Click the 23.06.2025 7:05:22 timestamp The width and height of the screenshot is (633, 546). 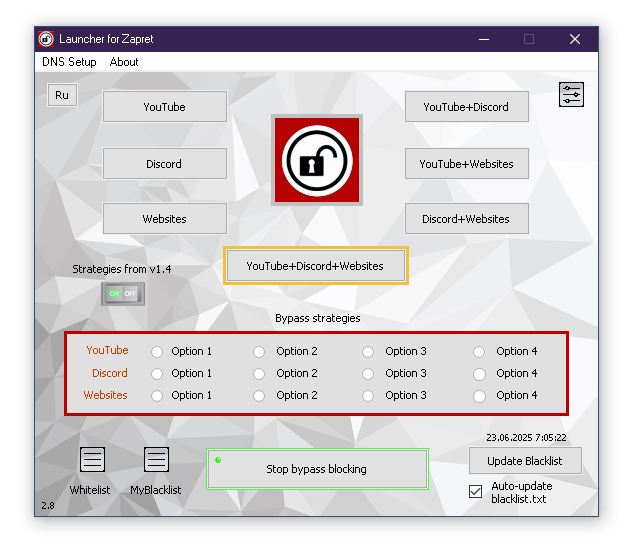[x=526, y=437]
